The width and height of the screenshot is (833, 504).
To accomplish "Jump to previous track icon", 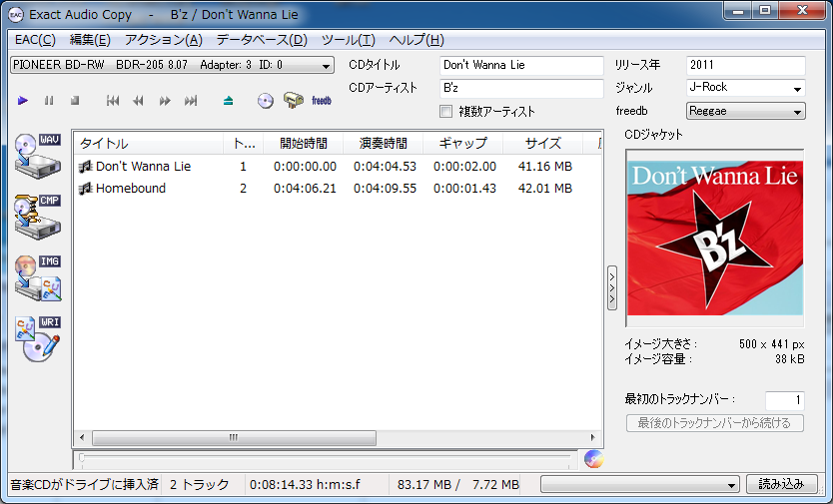I will click(x=112, y=101).
